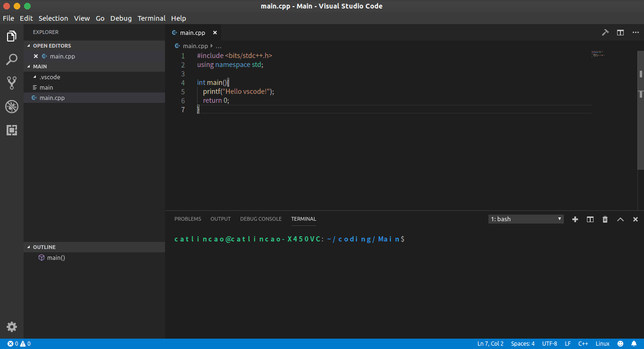Open the Search view in the activity bar
This screenshot has width=644, height=349.
pyautogui.click(x=11, y=59)
